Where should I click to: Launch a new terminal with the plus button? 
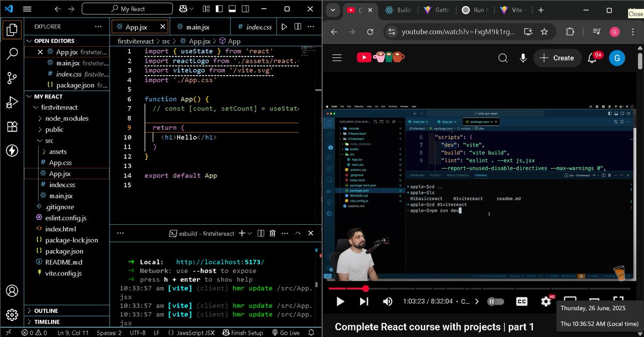[x=242, y=233]
